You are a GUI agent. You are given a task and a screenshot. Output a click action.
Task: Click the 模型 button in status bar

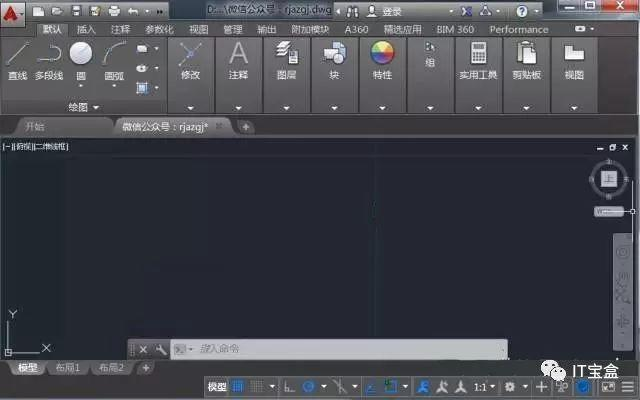pos(217,386)
